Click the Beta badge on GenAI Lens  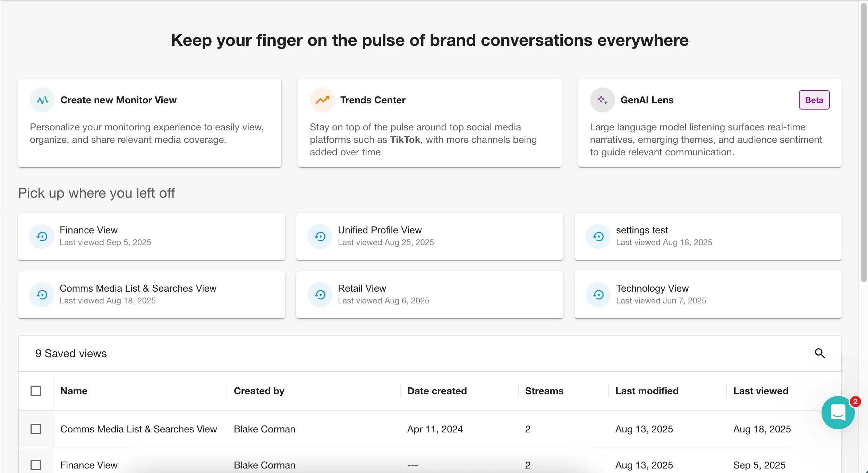814,100
